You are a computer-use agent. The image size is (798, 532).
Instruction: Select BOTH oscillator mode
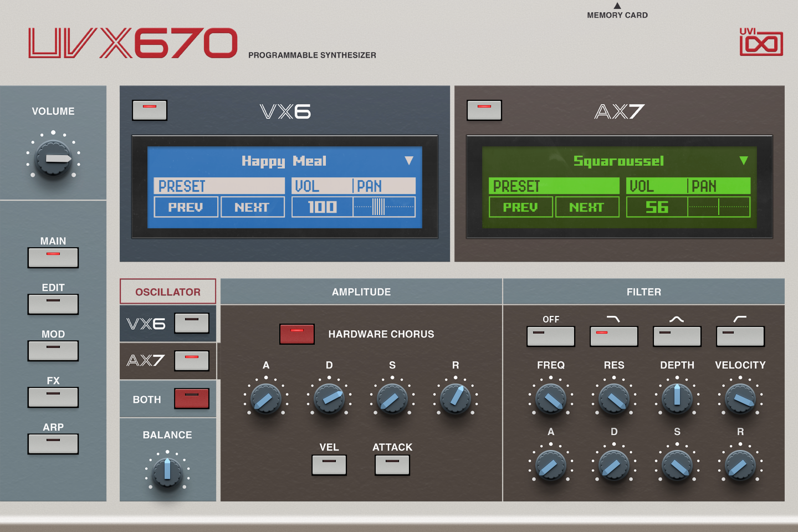pos(191,399)
